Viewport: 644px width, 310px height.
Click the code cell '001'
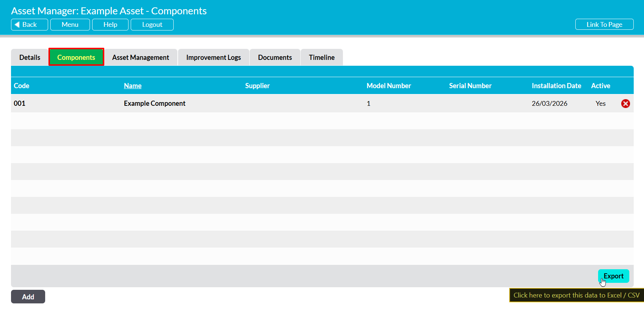pos(19,104)
